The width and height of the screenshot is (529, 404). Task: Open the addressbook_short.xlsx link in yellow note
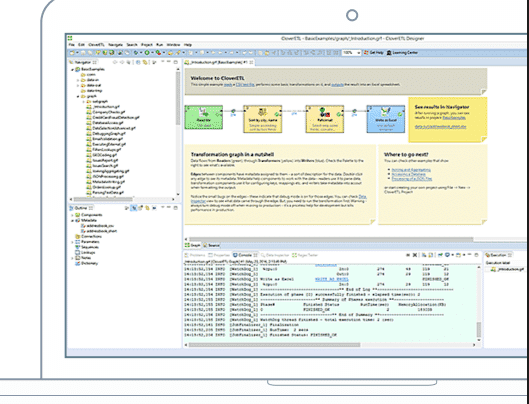click(x=440, y=127)
